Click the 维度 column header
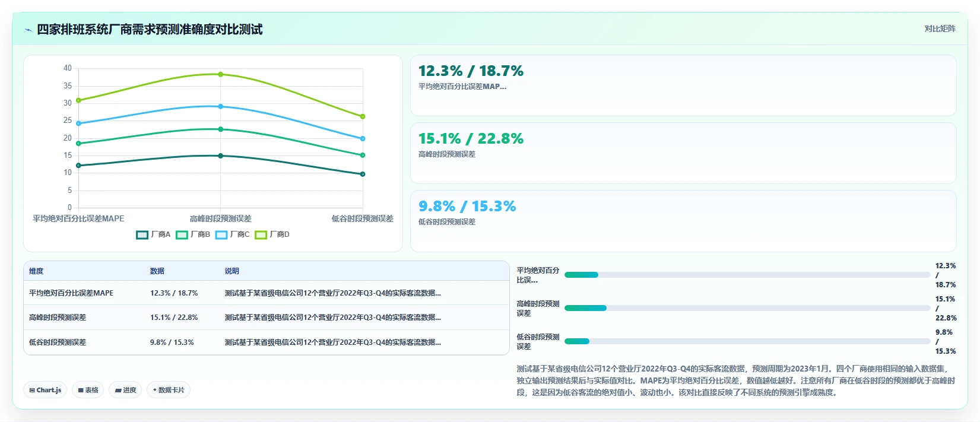This screenshot has height=422, width=980. click(36, 271)
